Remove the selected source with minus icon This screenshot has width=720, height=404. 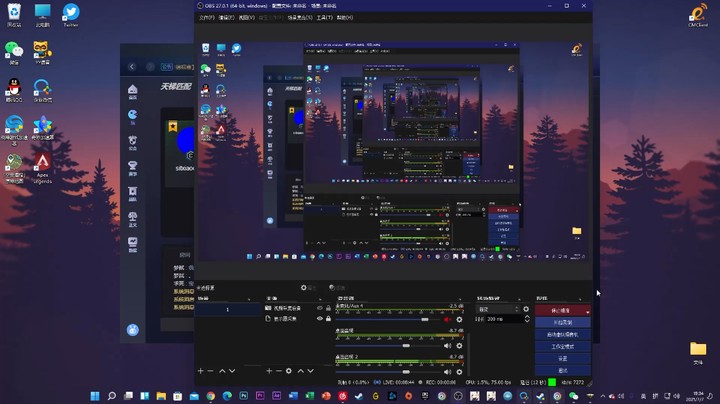click(279, 371)
